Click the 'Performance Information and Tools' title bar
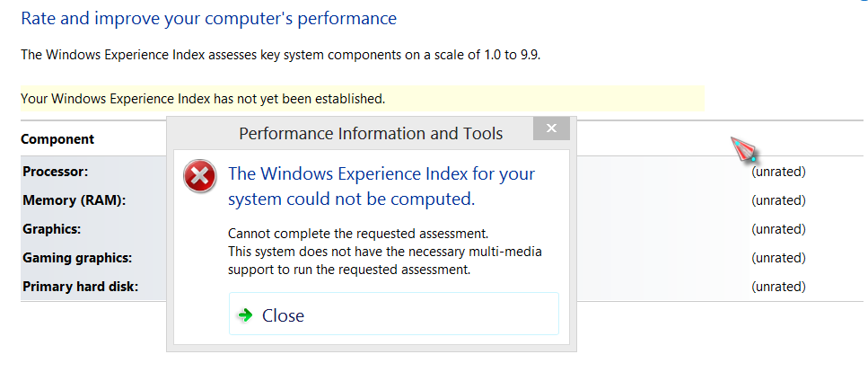This screenshot has height=381, width=868. (x=370, y=134)
